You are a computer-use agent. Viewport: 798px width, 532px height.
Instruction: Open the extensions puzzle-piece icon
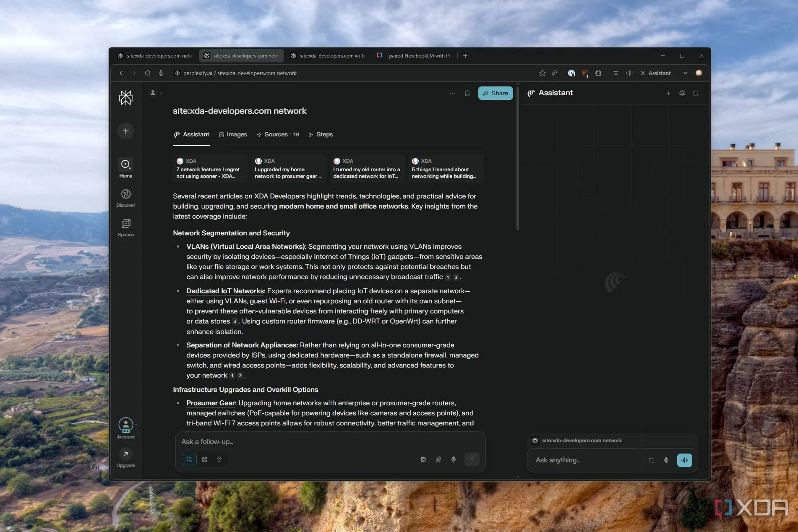pos(598,73)
